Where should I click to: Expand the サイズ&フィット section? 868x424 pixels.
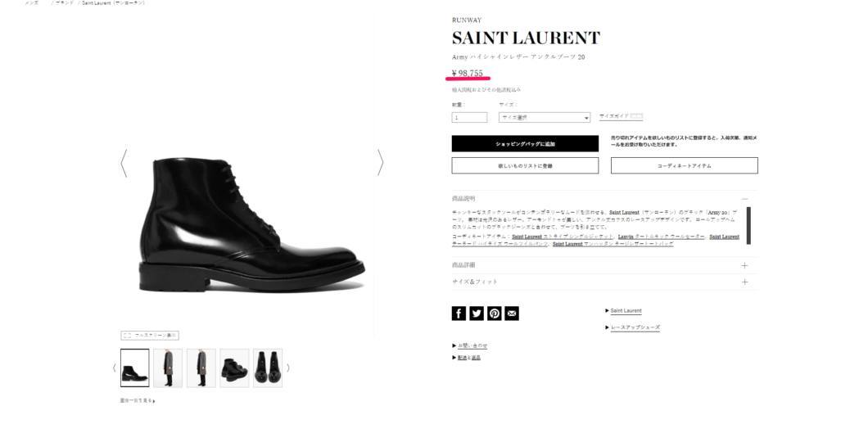pos(604,282)
